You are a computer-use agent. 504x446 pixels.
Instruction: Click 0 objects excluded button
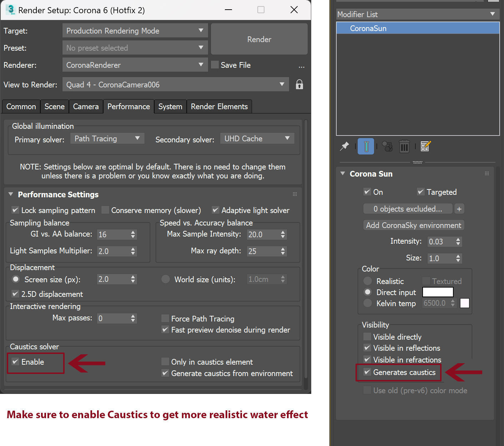[408, 209]
